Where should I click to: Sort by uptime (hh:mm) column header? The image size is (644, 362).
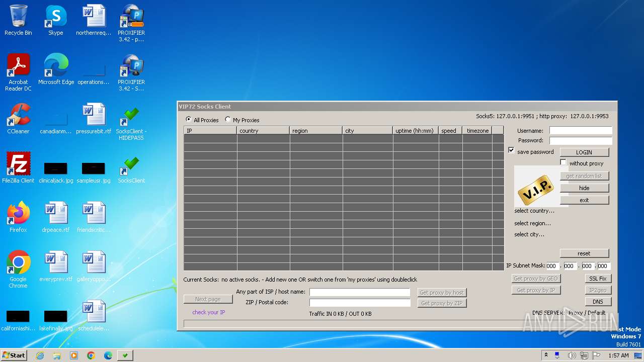point(416,130)
